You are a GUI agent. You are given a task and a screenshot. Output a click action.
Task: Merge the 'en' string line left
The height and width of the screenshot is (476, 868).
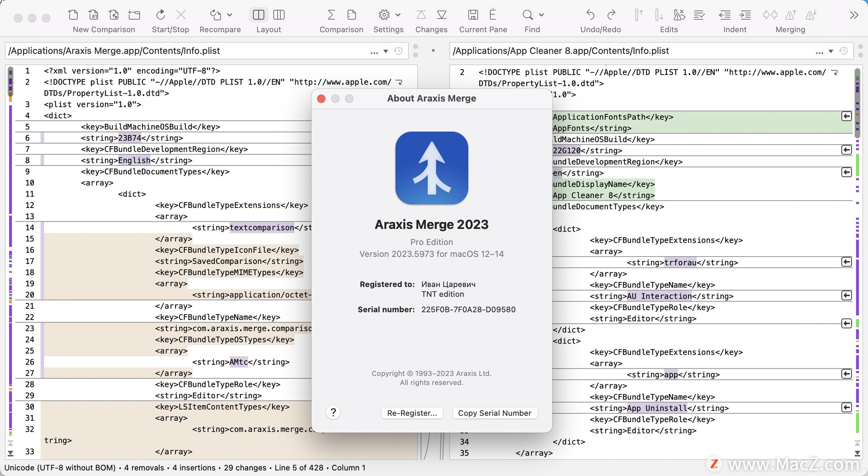click(x=847, y=172)
